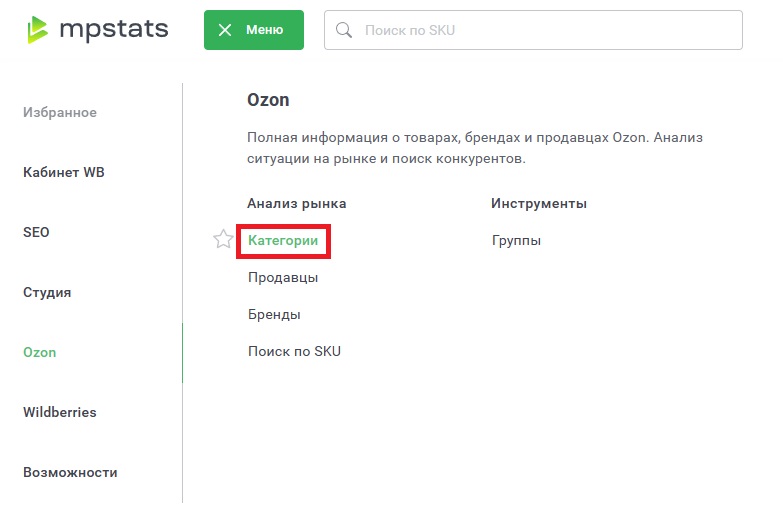Add Категории to favorites with star icon

pos(223,240)
